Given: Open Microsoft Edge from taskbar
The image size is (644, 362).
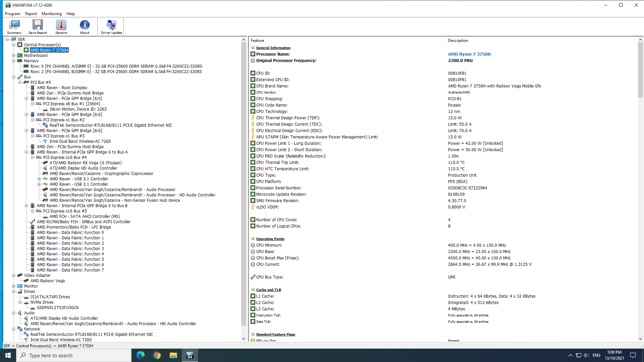Looking at the screenshot, I should point(141,355).
